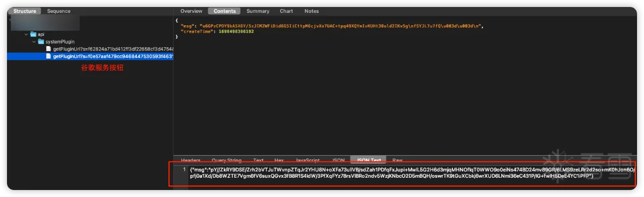Click the file icon of getPluginUrl?s=f62824a71bd4
The height and width of the screenshot is (197, 644).
point(48,49)
